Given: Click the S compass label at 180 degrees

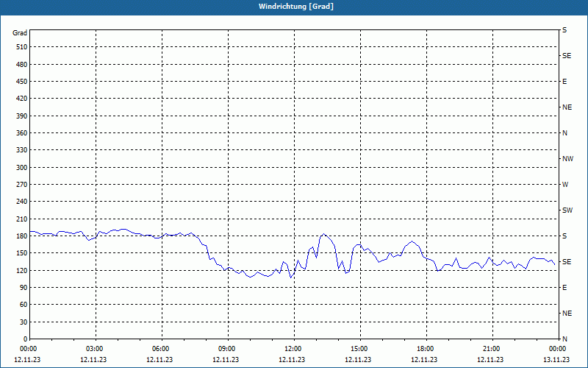Looking at the screenshot, I should (564, 236).
